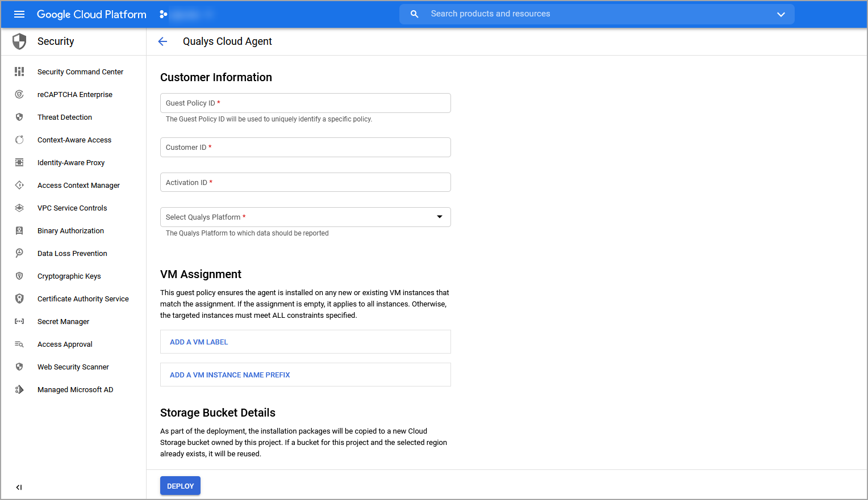This screenshot has width=868, height=500.
Task: Open VPC Service Controls menu item
Action: point(73,208)
